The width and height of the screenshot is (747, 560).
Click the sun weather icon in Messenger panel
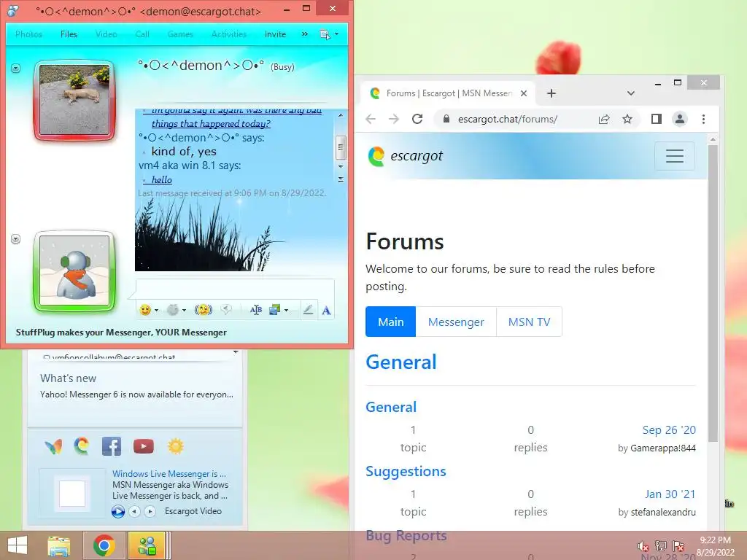[175, 446]
